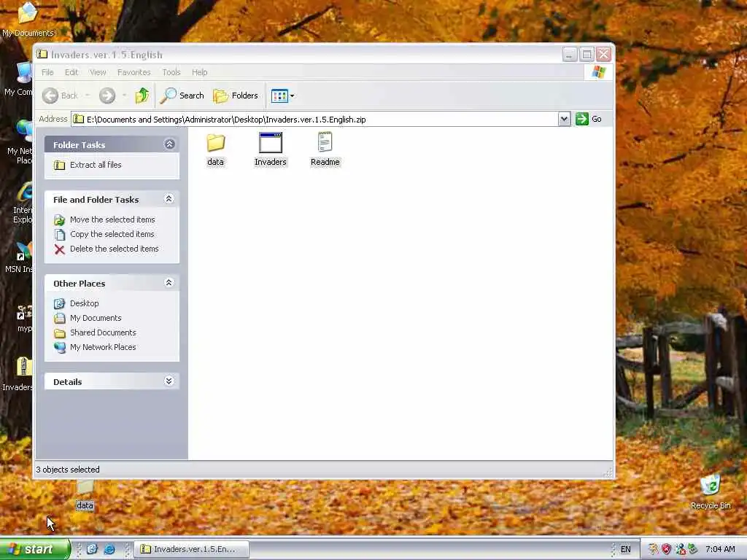747x560 pixels.
Task: Open the Tools menu
Action: (x=171, y=72)
